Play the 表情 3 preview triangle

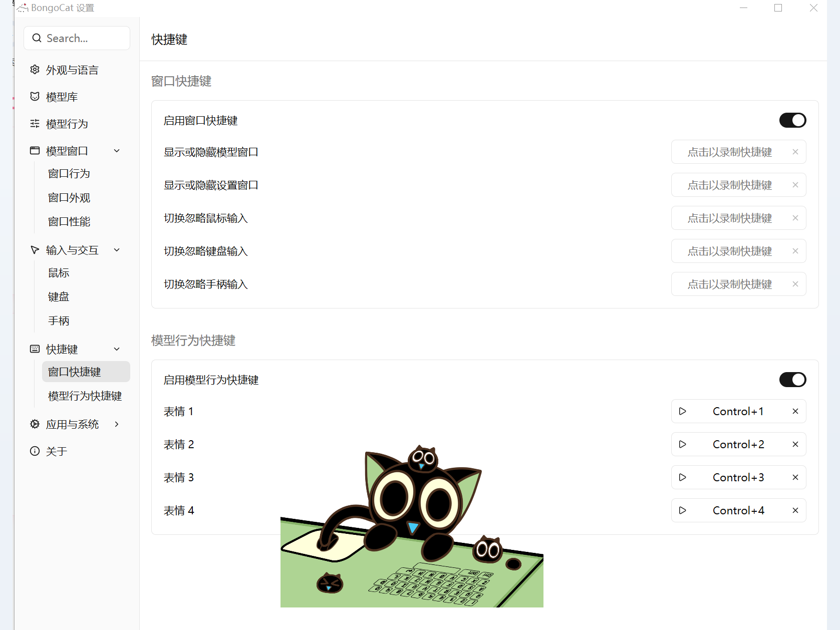[x=682, y=477]
